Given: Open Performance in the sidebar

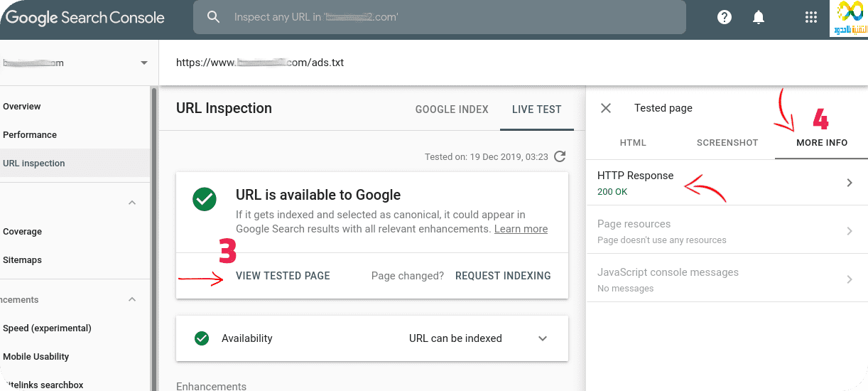Looking at the screenshot, I should [x=30, y=135].
